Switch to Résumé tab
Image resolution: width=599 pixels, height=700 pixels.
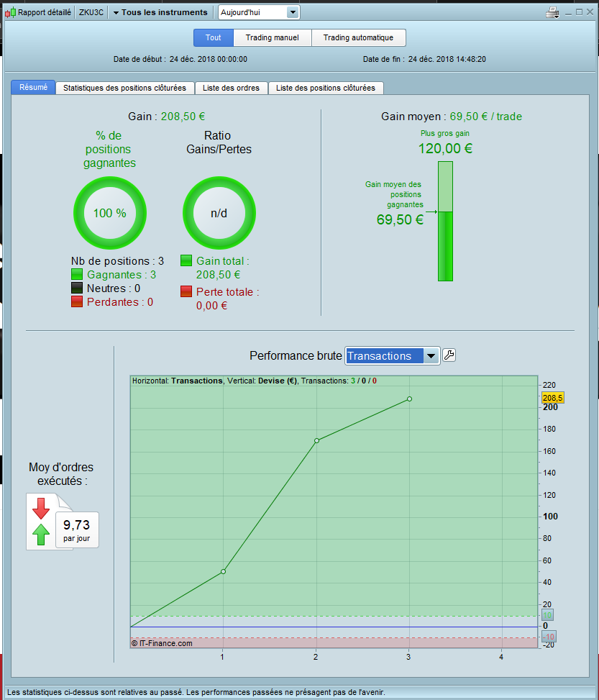pos(33,88)
